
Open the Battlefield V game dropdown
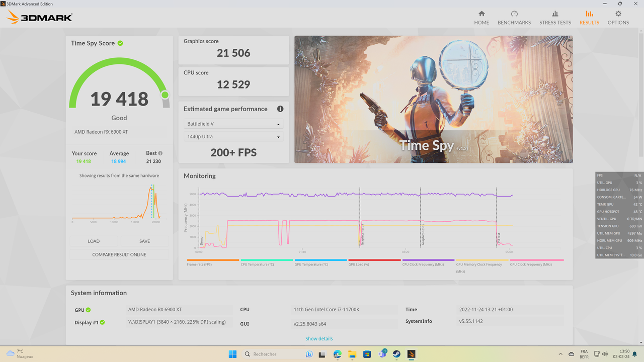233,124
